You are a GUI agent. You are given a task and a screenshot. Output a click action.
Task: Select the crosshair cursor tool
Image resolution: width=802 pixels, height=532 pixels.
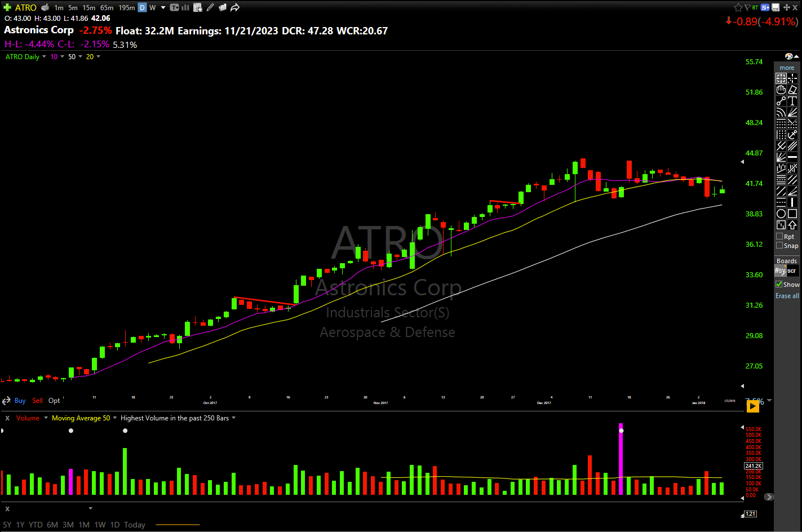click(792, 78)
